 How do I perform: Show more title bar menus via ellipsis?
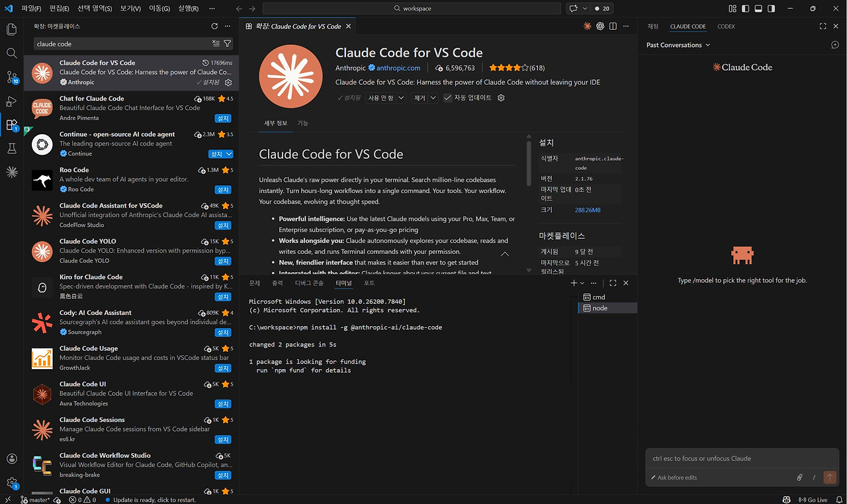click(212, 9)
